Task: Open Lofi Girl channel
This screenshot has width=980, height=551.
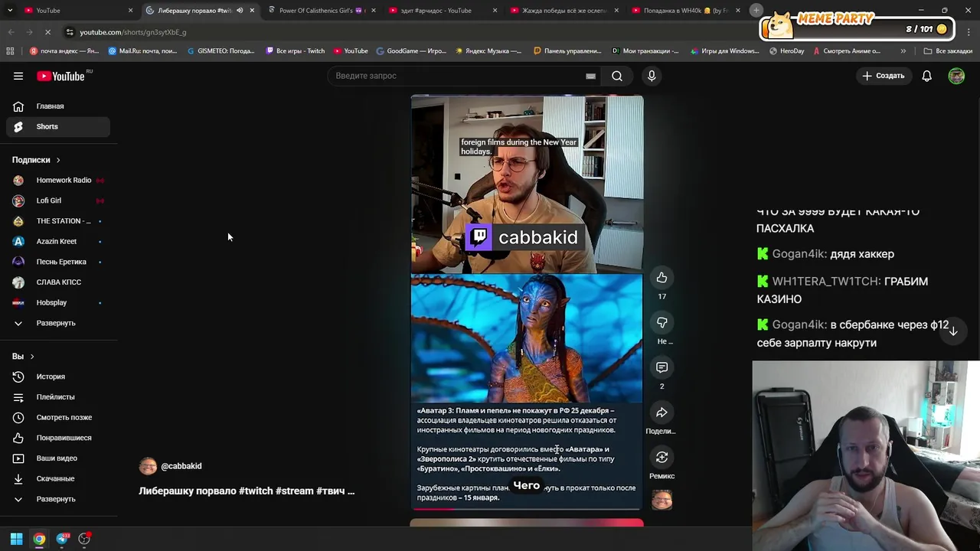Action: click(x=58, y=201)
